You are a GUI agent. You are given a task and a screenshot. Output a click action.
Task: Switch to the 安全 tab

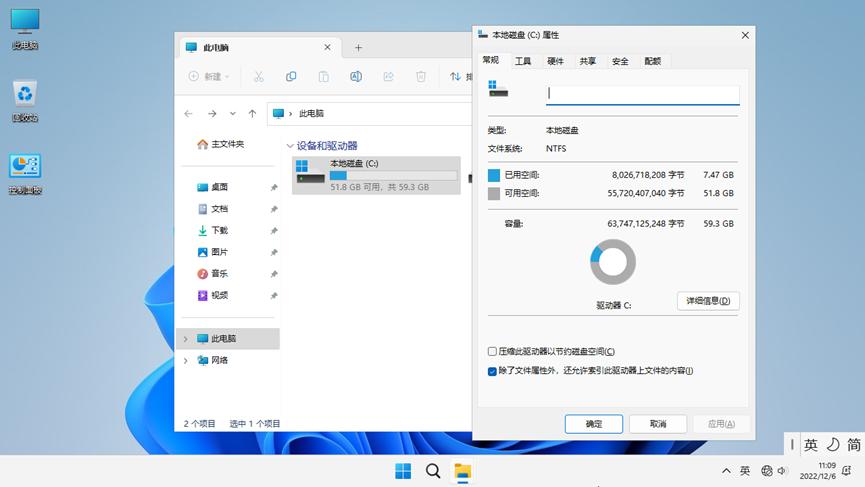[x=620, y=61]
